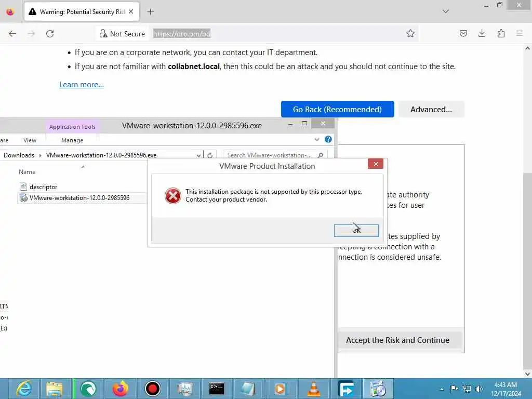Minimize the VMware-workstation Explorer window
532x399 pixels.
tap(290, 125)
